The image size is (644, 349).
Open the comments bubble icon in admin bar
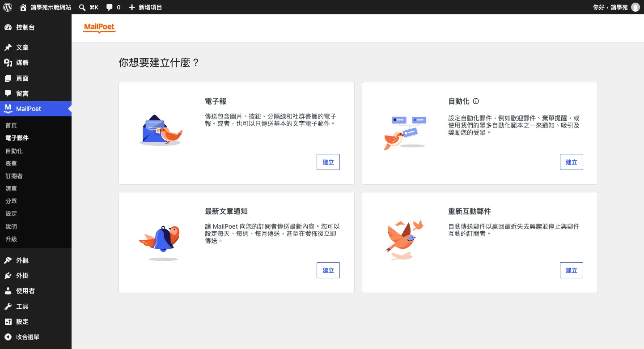[110, 7]
